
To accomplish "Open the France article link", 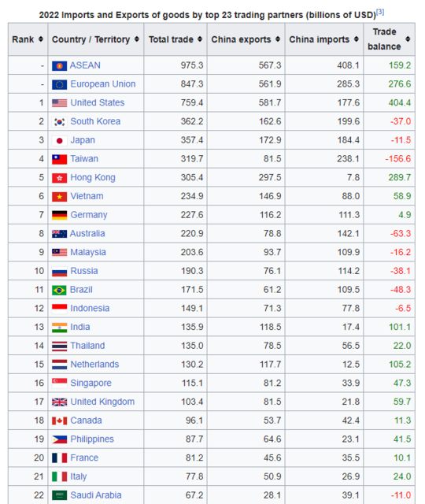I will pyautogui.click(x=84, y=458).
